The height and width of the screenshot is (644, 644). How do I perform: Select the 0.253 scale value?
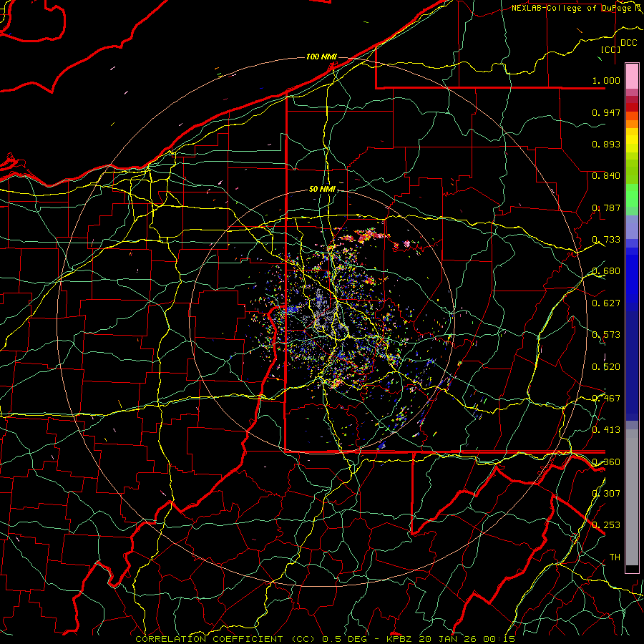click(606, 525)
